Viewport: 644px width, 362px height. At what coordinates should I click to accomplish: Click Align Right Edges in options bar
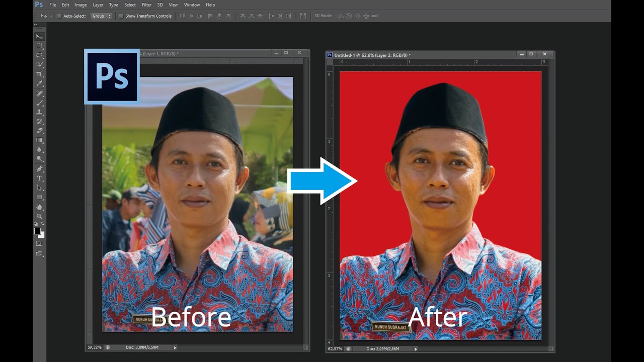point(228,16)
